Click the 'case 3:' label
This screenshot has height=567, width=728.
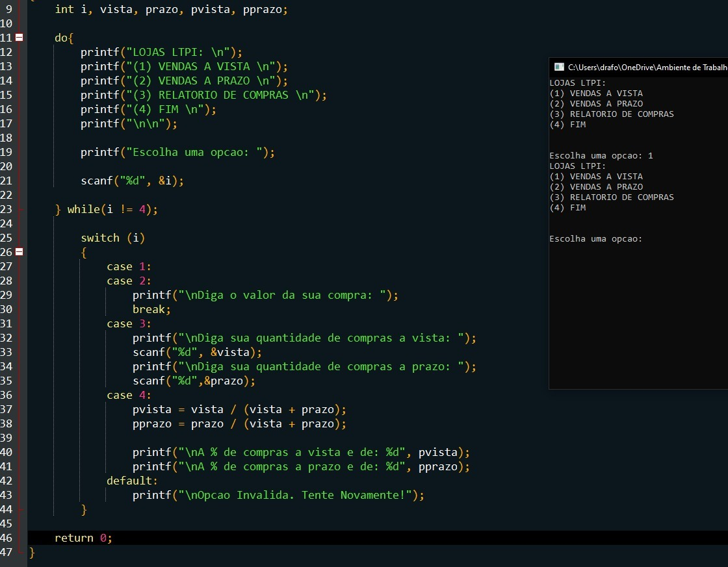129,324
